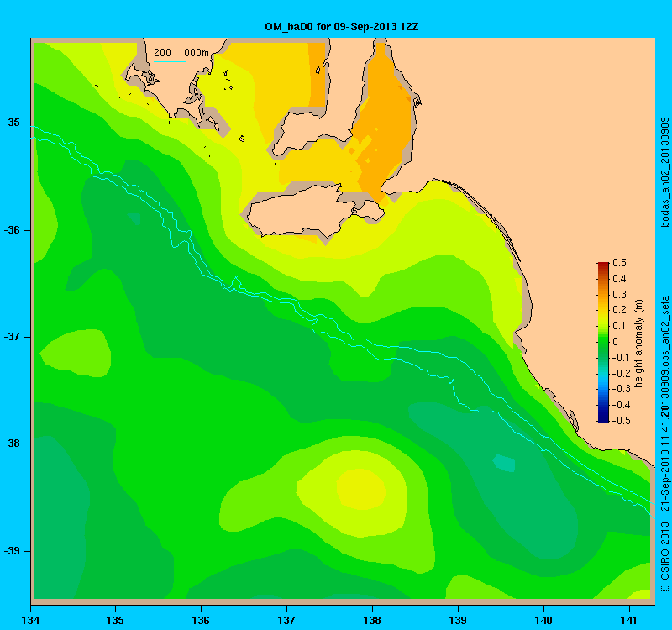Click the latitude label -37

click(x=12, y=337)
